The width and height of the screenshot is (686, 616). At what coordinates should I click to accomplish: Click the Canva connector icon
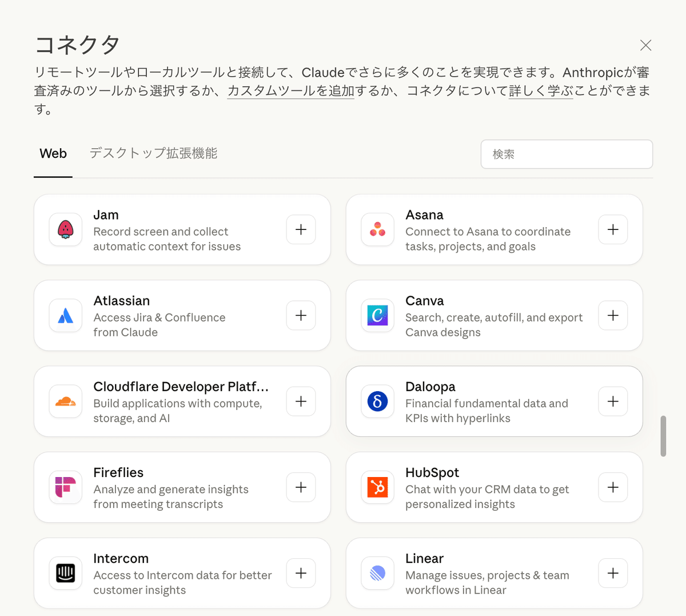pyautogui.click(x=377, y=316)
